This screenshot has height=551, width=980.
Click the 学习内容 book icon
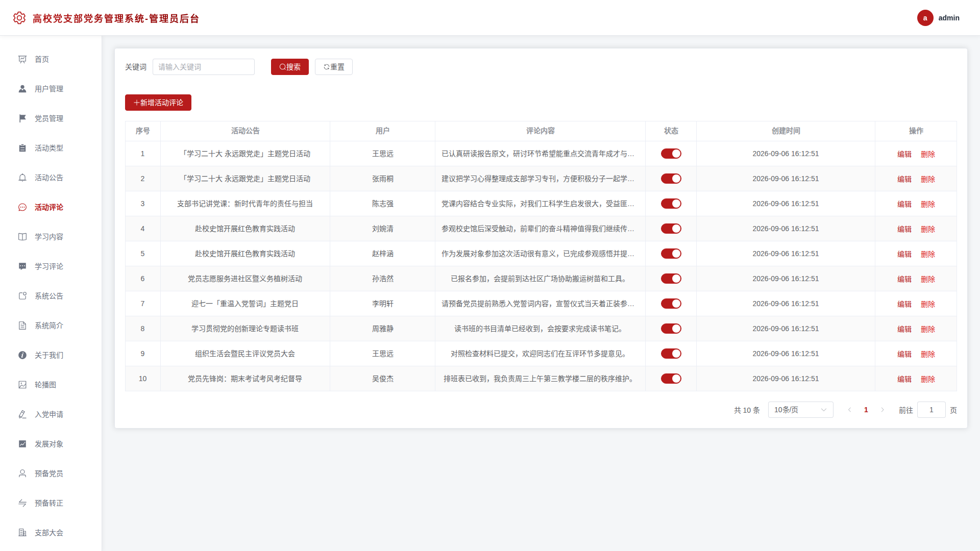(22, 237)
